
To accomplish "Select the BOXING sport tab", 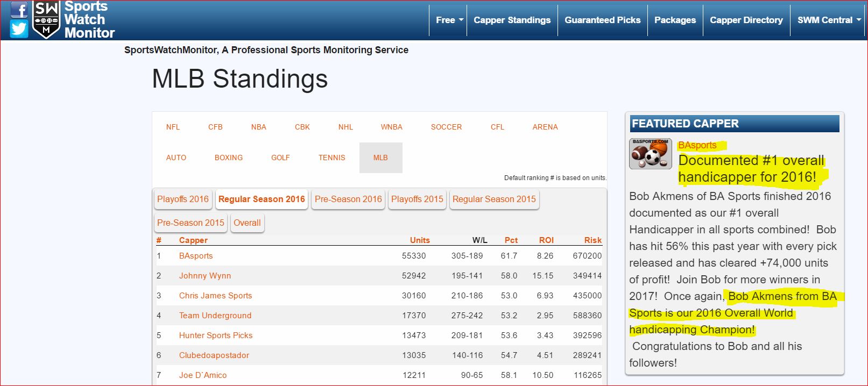I will click(x=229, y=158).
